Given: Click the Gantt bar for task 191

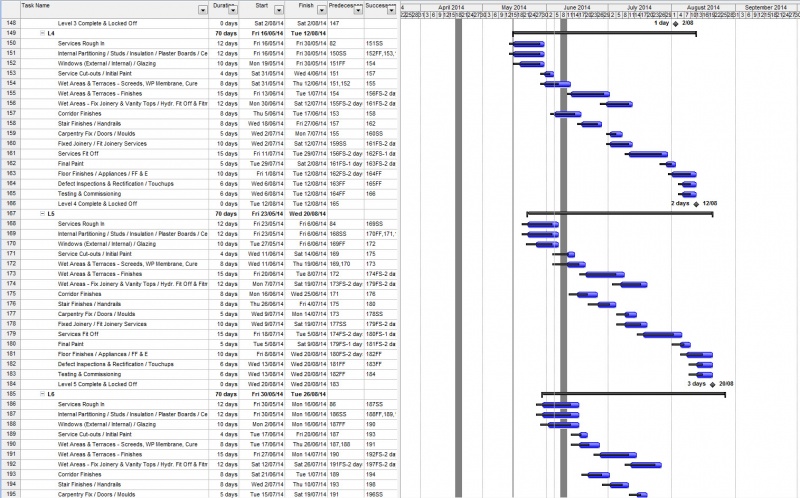Looking at the screenshot, I should click(618, 455).
